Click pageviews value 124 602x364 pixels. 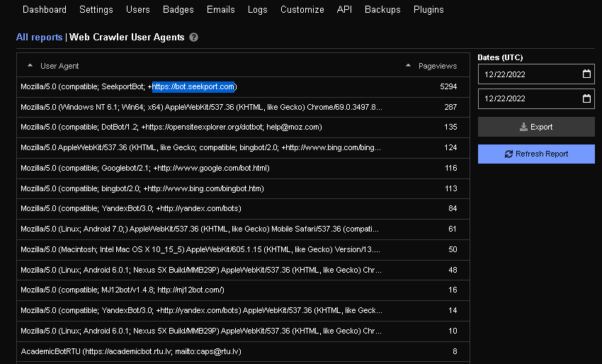coord(450,147)
